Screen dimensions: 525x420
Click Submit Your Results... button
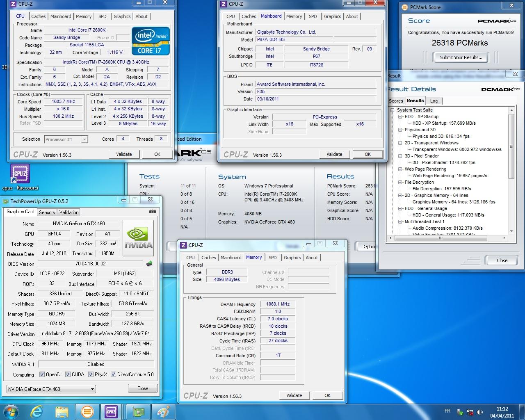(x=461, y=57)
